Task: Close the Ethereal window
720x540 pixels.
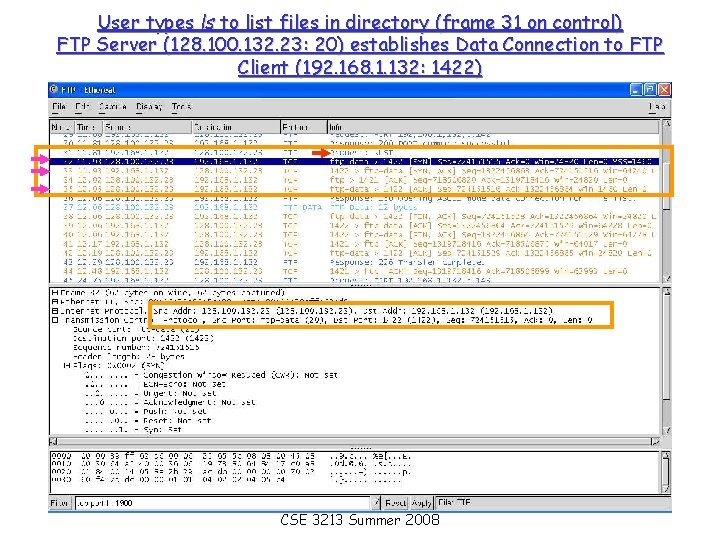Action: point(664,90)
